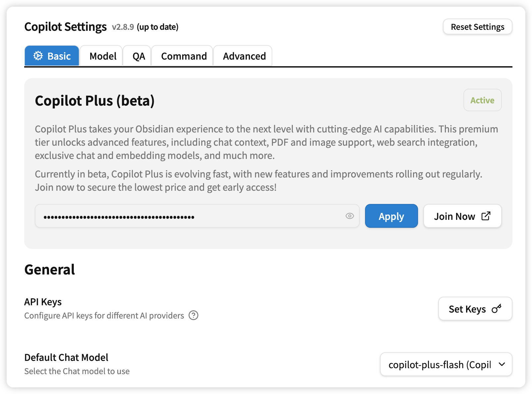Viewport: 532px width, 394px height.
Task: Click the help question mark beside API Keys
Action: point(193,315)
